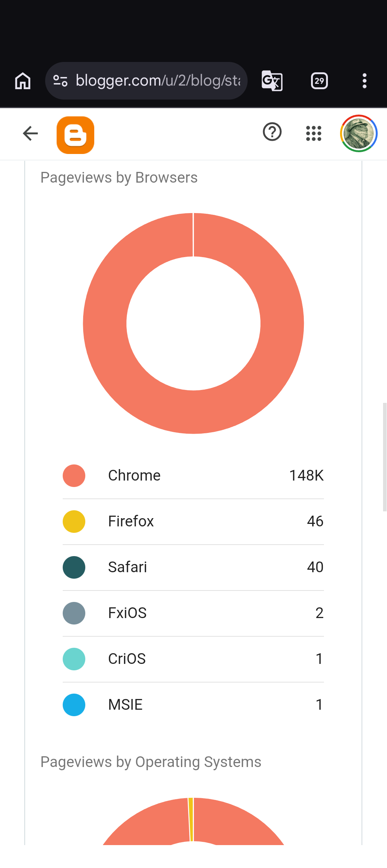Tap the blogger.com address bar

tap(146, 81)
